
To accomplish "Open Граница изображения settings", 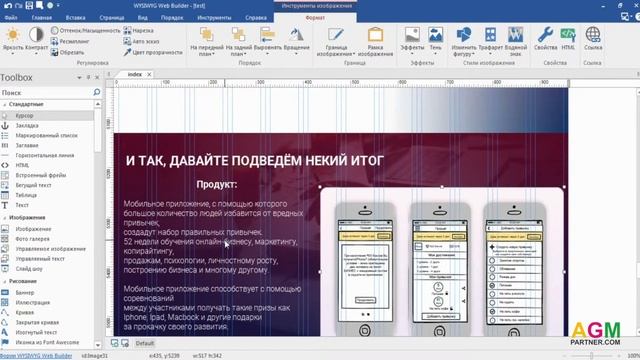I will pyautogui.click(x=336, y=41).
